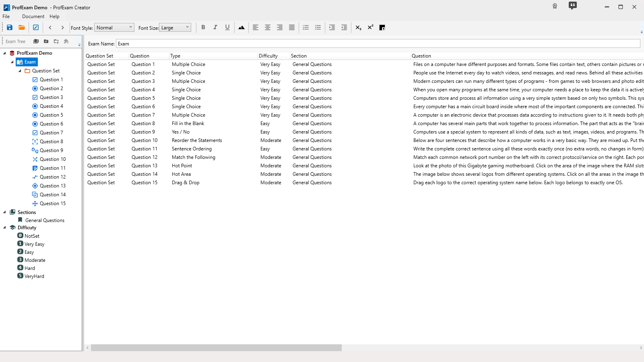Align text right
The image size is (644, 362).
pyautogui.click(x=280, y=27)
